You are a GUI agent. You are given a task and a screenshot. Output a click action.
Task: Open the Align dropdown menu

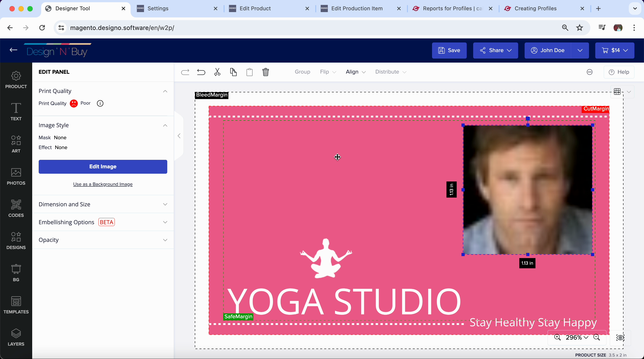[x=355, y=72]
